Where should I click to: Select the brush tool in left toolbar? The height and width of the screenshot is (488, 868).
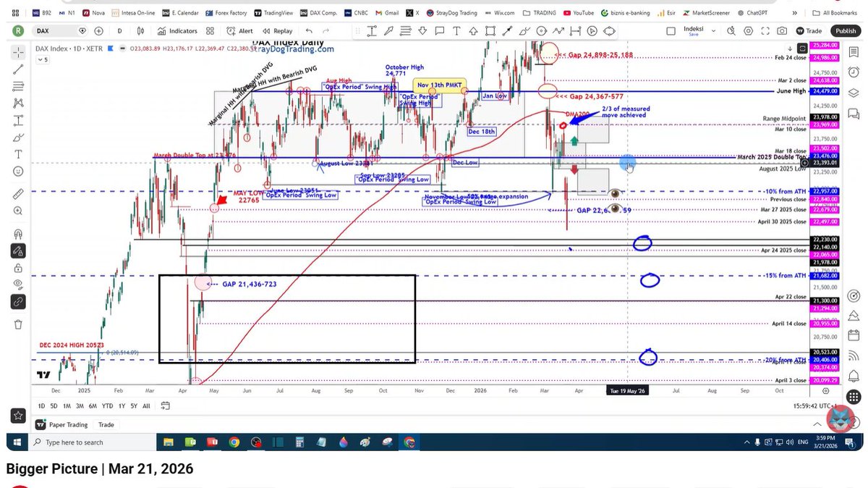click(18, 137)
